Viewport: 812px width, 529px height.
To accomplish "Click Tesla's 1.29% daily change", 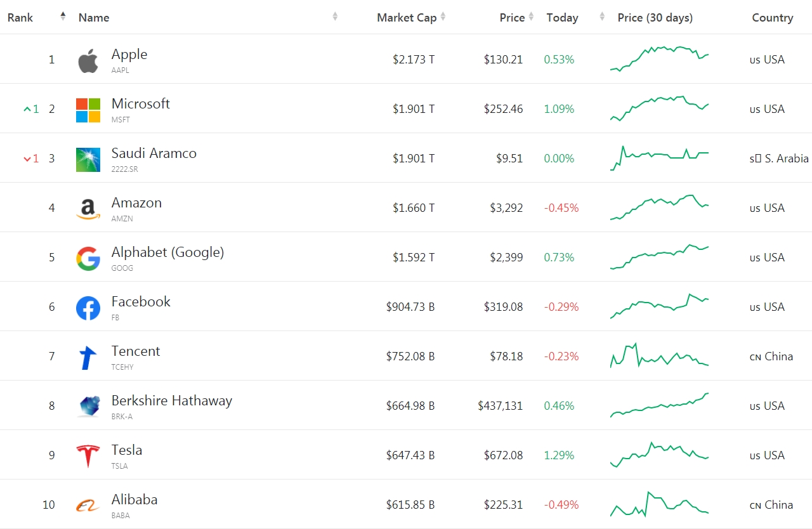I will [x=559, y=455].
